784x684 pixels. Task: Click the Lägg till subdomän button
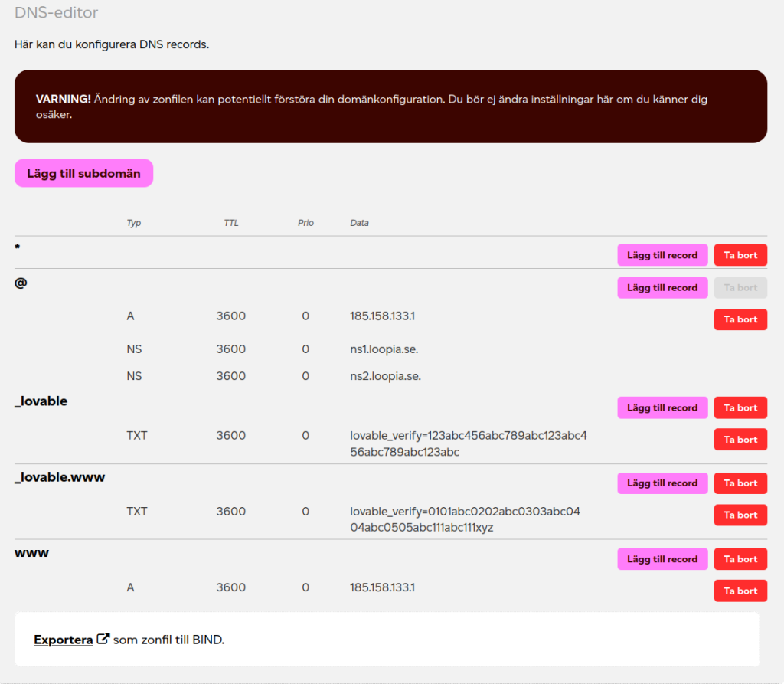point(83,173)
